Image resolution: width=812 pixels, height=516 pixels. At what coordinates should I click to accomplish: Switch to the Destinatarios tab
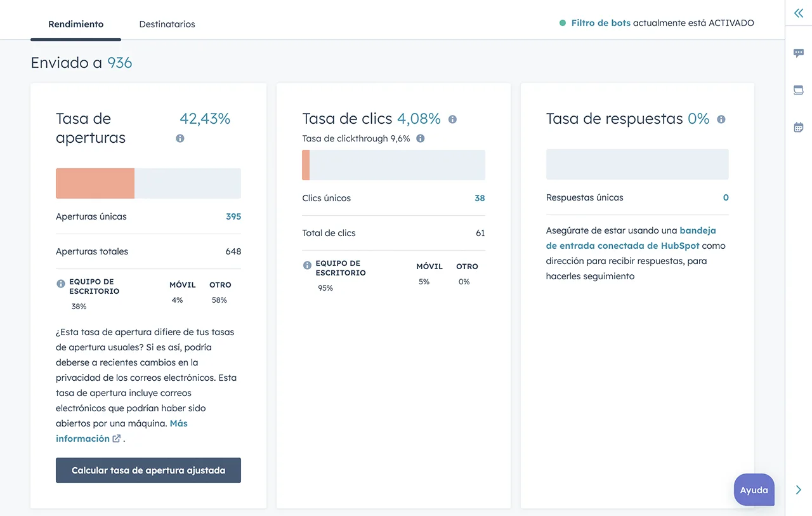coord(167,24)
